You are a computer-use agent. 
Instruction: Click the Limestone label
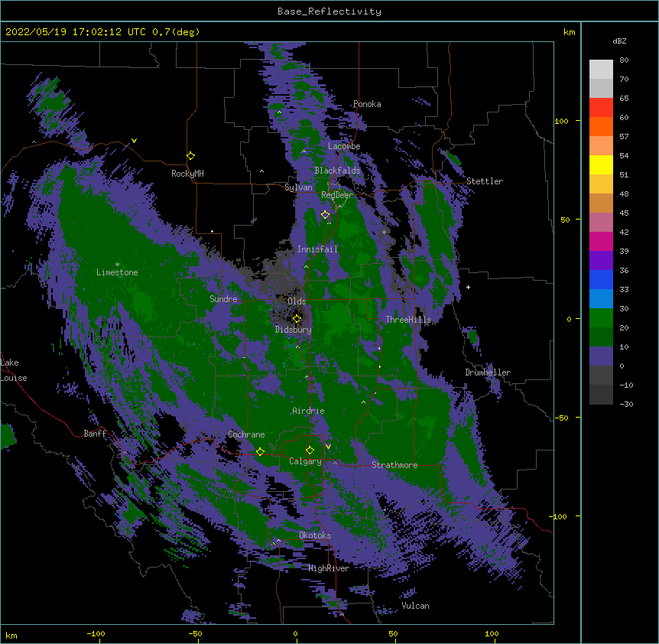click(x=117, y=272)
